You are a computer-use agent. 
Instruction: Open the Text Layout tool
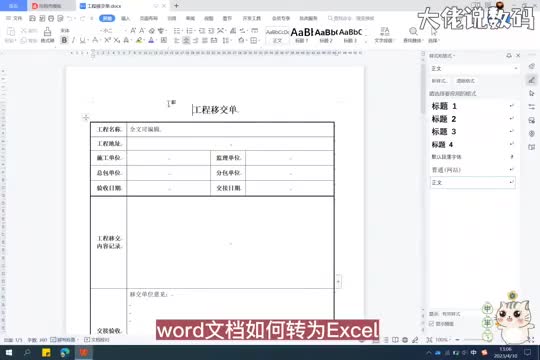[x=384, y=35]
